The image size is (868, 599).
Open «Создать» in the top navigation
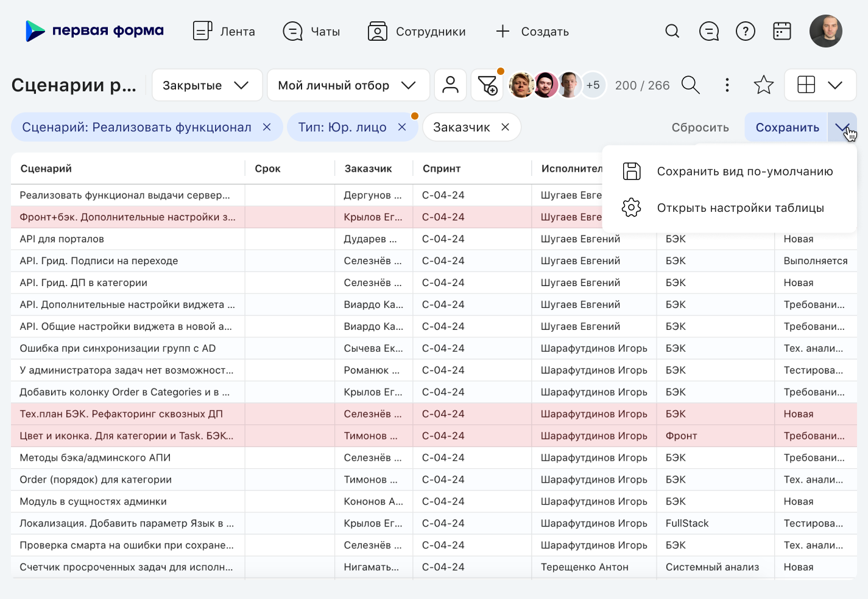pyautogui.click(x=531, y=31)
